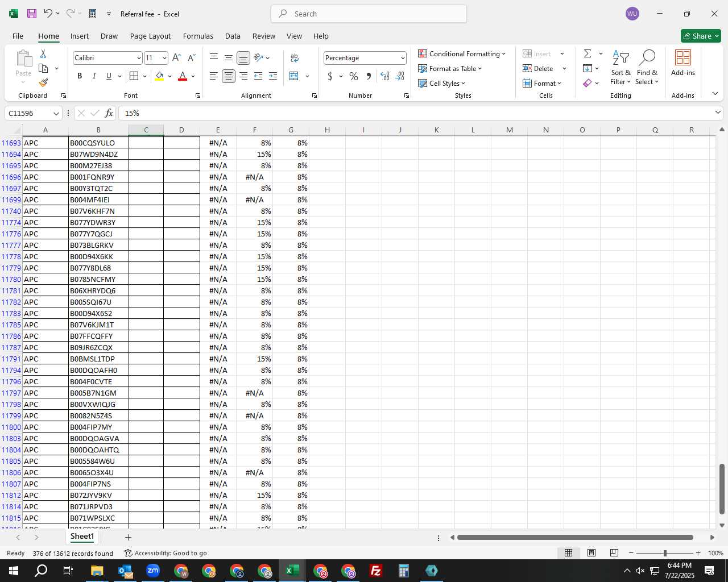Add a new sheet with the plus icon
This screenshot has width=728, height=582.
[x=128, y=537]
